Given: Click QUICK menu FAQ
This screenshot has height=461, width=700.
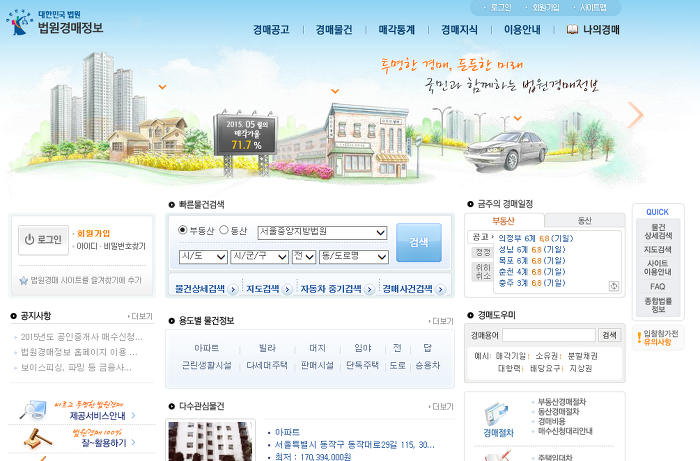Looking at the screenshot, I should tap(658, 287).
